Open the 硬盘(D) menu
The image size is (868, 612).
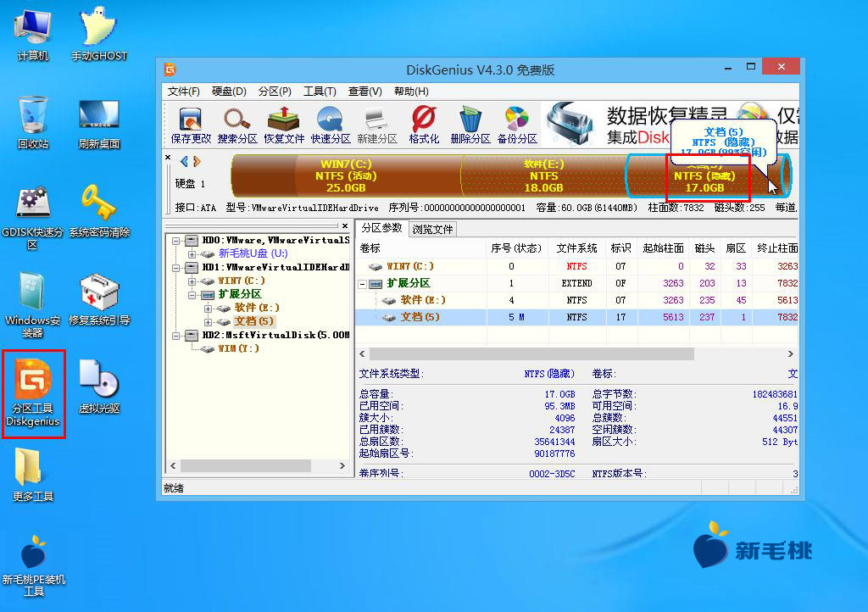[229, 92]
